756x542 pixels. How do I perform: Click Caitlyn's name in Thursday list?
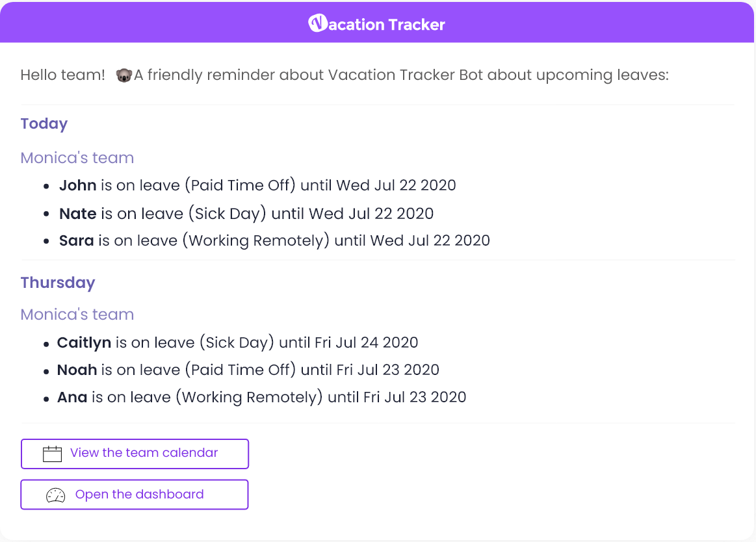(x=84, y=343)
